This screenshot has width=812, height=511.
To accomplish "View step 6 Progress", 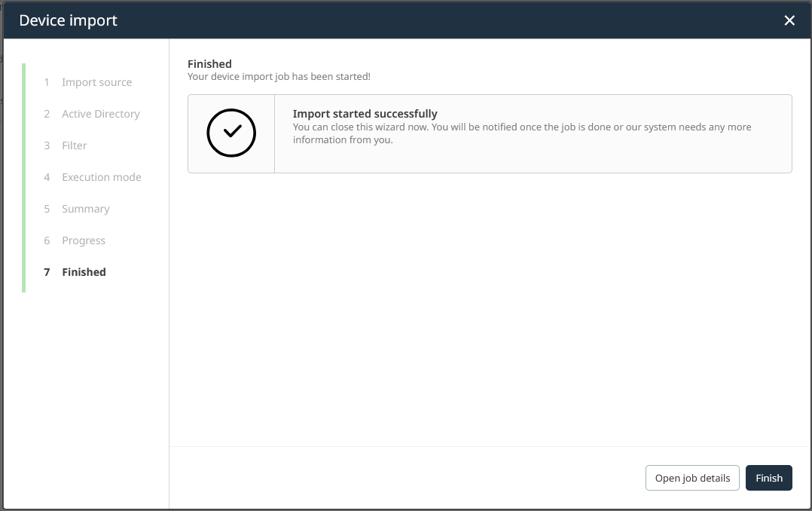I will coord(84,240).
